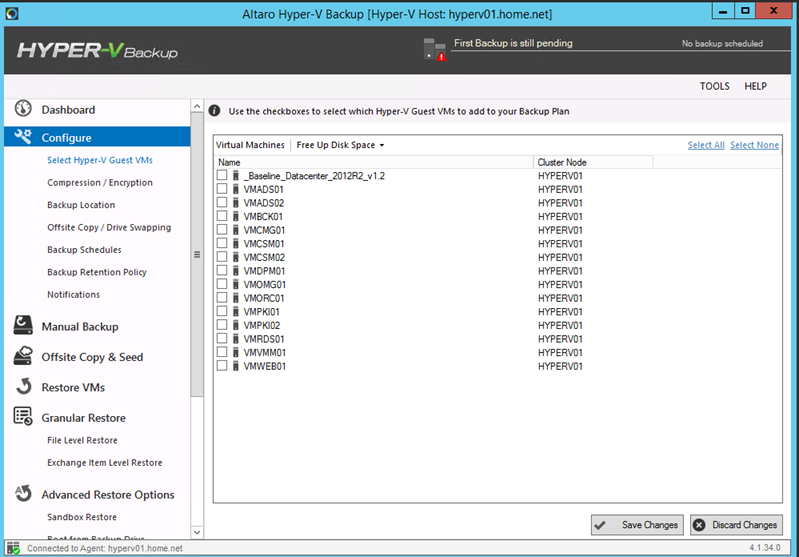799x557 pixels.
Task: Click the HYPERV01 cell for VMWEB01
Action: pyautogui.click(x=560, y=366)
